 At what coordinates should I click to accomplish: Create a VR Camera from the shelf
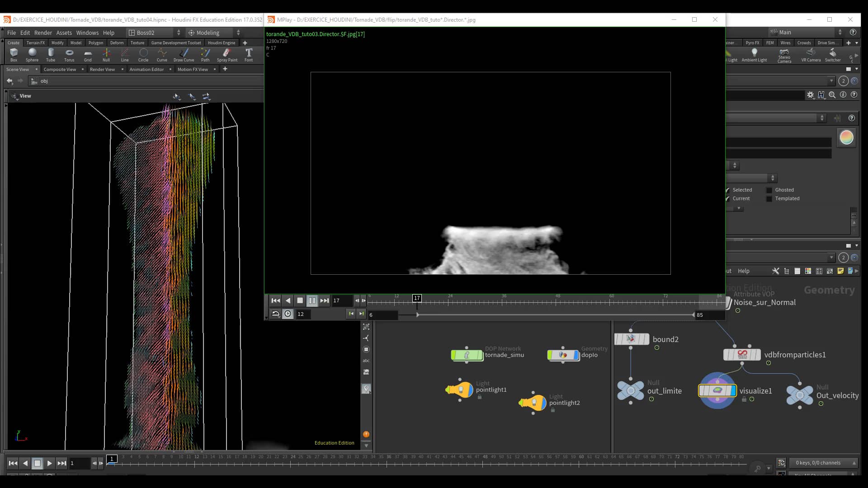point(811,54)
